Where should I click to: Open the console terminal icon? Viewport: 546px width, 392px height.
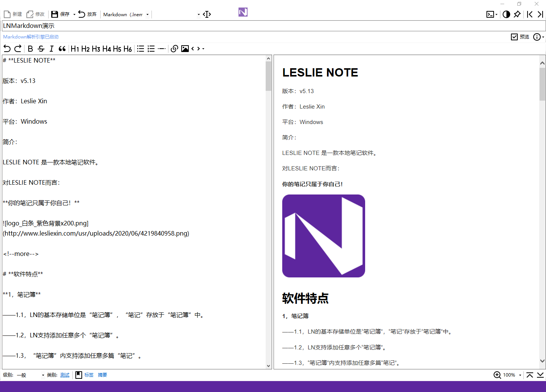coord(490,14)
